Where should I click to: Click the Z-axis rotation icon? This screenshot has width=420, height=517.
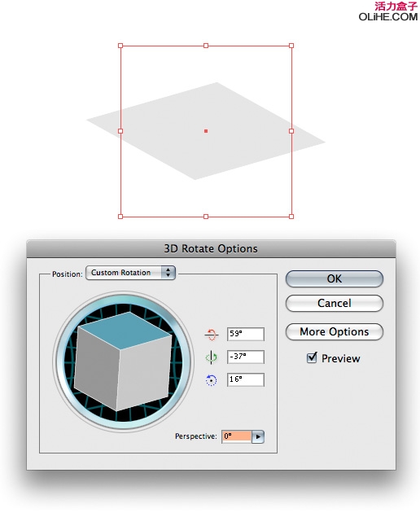pyautogui.click(x=212, y=380)
